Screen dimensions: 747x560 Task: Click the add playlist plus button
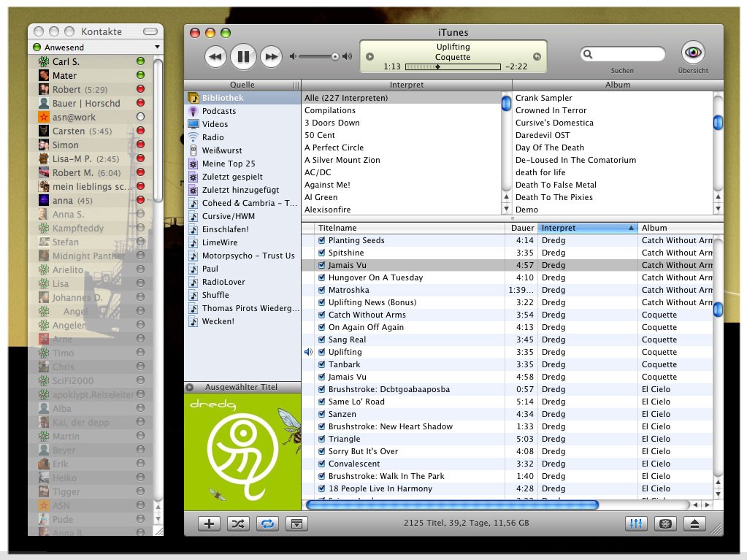pos(209,523)
